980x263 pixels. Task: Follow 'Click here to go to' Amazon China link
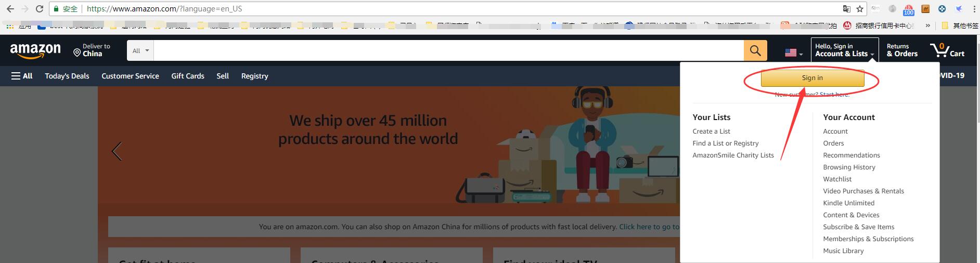click(649, 227)
